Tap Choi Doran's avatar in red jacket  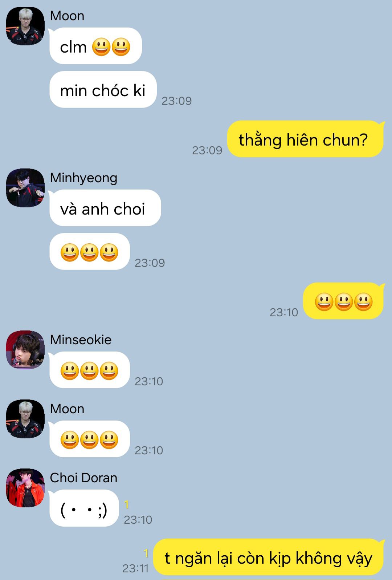point(25,488)
